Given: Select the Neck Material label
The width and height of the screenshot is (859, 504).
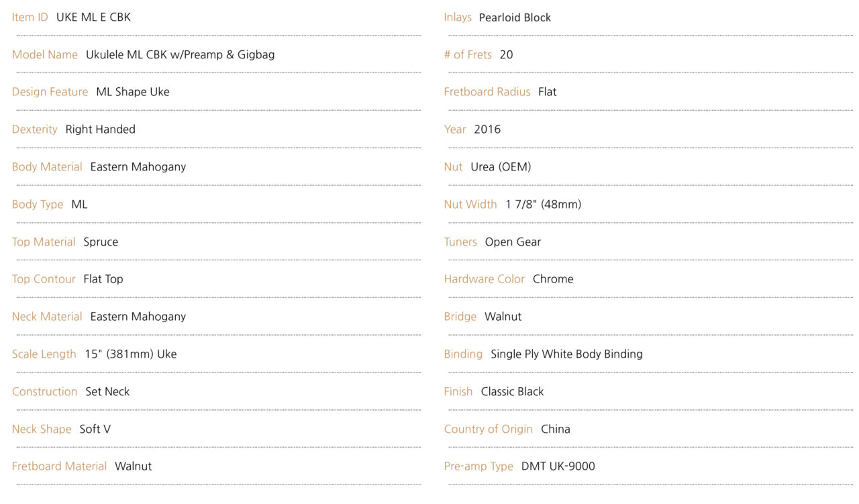Looking at the screenshot, I should click(47, 317).
